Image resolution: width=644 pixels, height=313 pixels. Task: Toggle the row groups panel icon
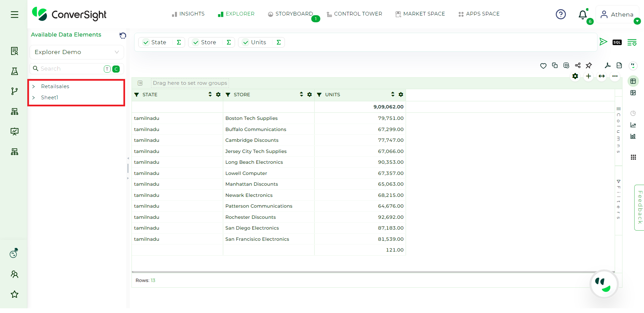[140, 83]
